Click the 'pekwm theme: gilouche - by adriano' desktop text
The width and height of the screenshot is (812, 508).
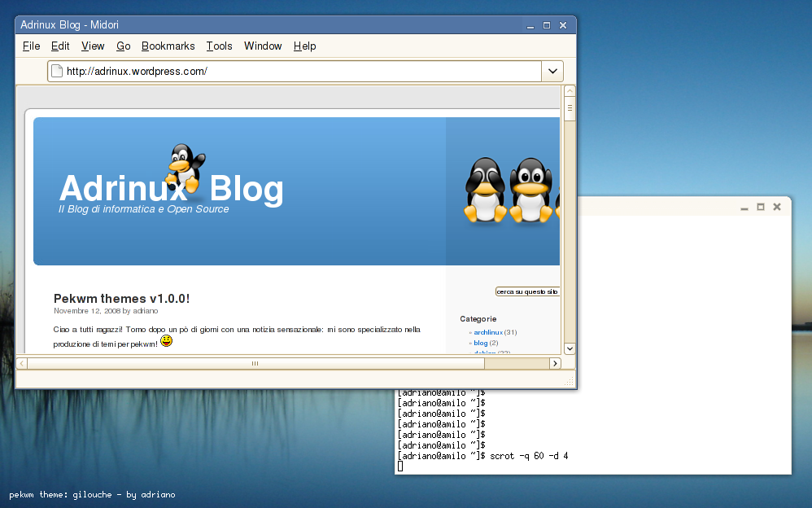coord(92,494)
